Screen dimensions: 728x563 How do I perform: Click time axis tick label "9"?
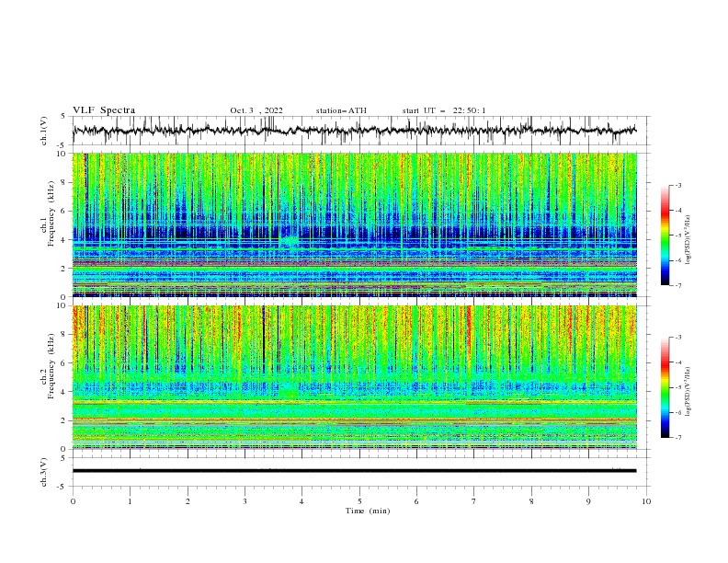588,501
